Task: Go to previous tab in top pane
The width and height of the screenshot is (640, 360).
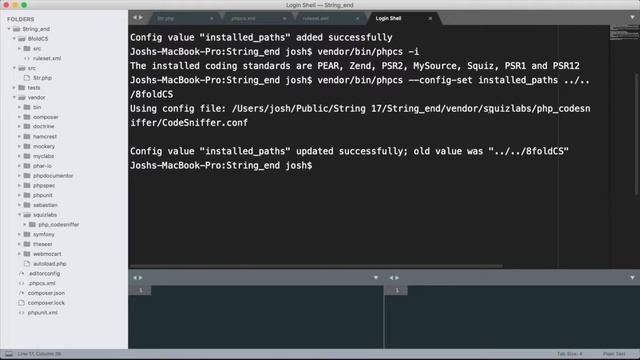Action: 135,18
